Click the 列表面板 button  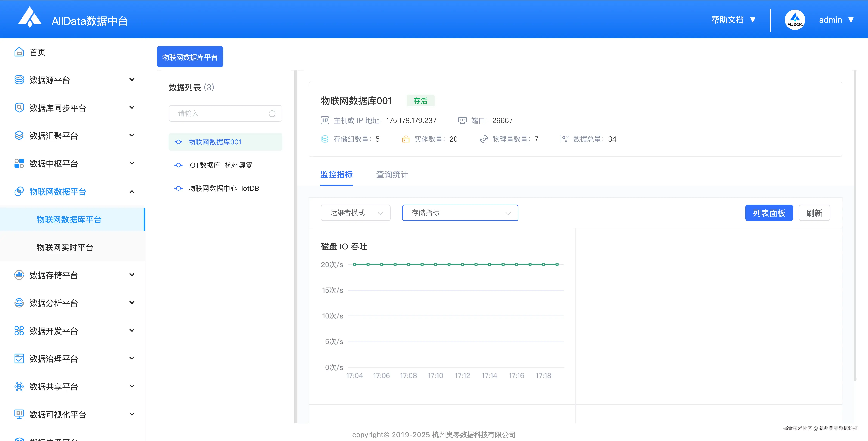(769, 213)
